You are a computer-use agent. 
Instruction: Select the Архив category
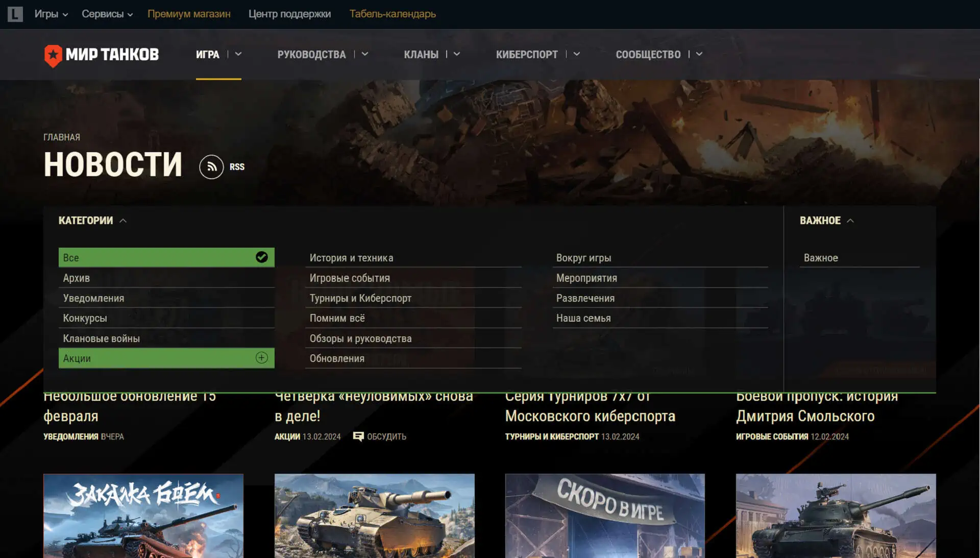tap(166, 278)
